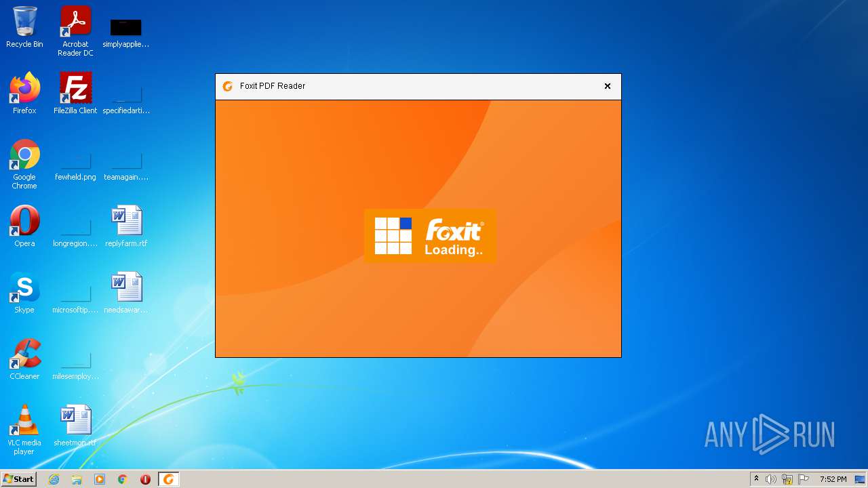The height and width of the screenshot is (488, 868).
Task: Open Internet Explorer from taskbar
Action: [x=54, y=479]
